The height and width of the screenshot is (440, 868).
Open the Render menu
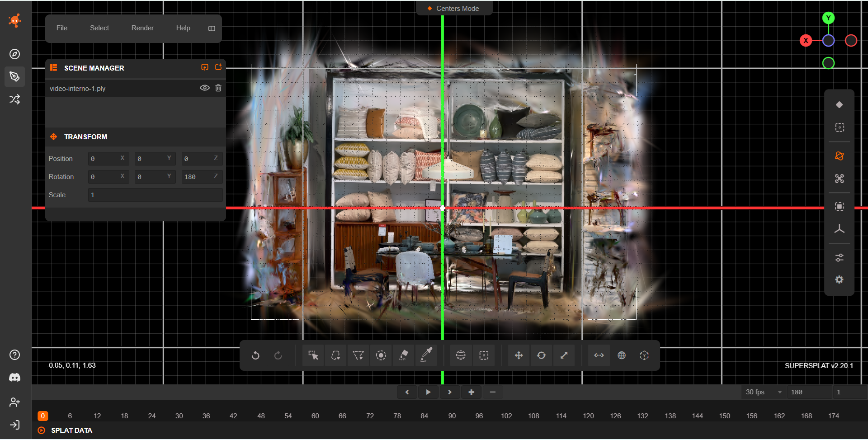pyautogui.click(x=142, y=28)
